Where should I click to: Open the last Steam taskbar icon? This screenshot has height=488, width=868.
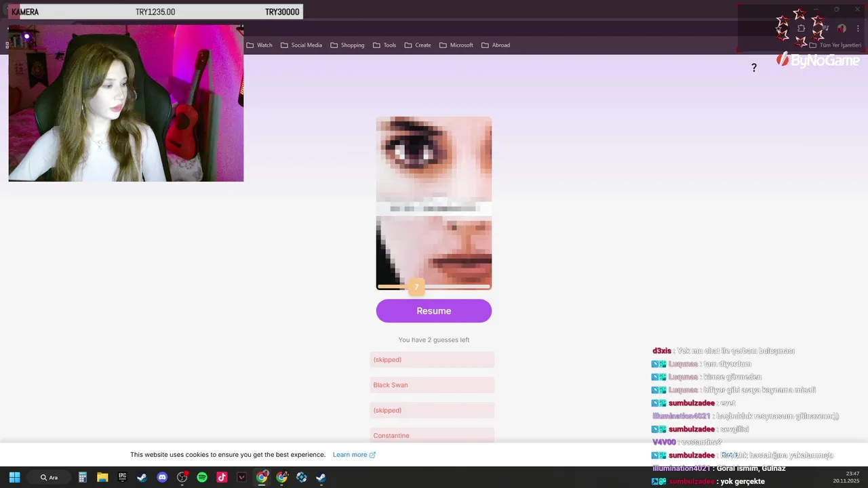(321, 477)
